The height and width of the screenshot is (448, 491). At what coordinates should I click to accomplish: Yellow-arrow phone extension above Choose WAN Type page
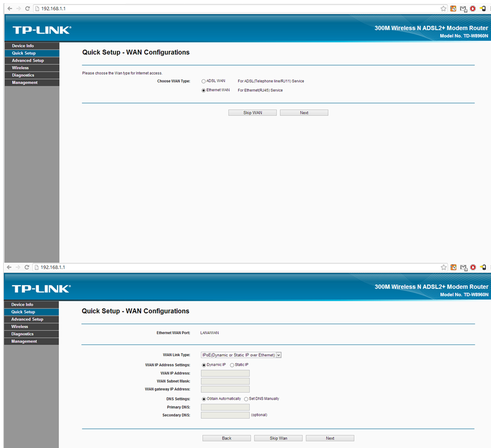pyautogui.click(x=483, y=9)
